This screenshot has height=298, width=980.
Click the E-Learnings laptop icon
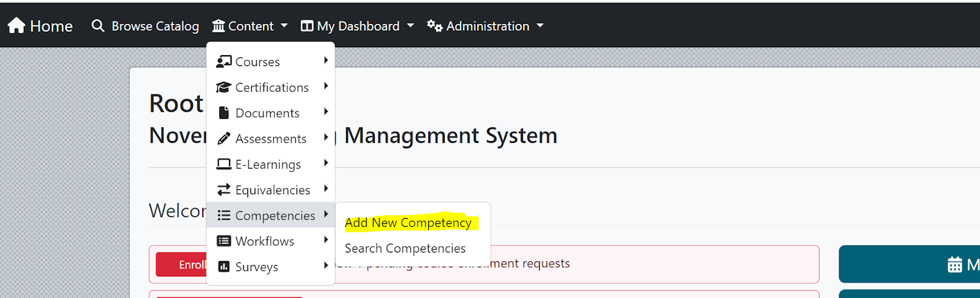click(x=224, y=164)
